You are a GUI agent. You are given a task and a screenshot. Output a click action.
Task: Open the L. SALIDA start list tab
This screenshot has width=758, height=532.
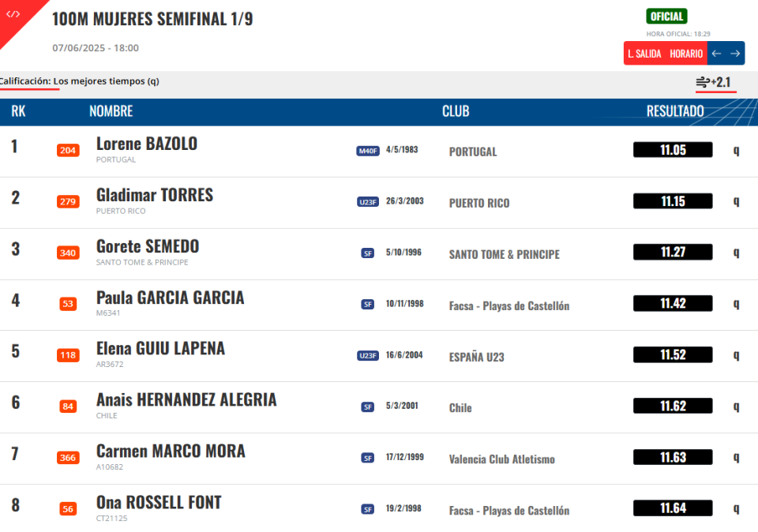644,54
